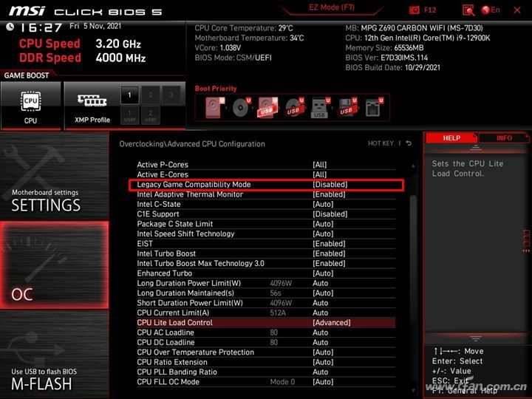This screenshot has width=532, height=399.
Task: Switch to EZ Mode (F7)
Action: point(332,7)
